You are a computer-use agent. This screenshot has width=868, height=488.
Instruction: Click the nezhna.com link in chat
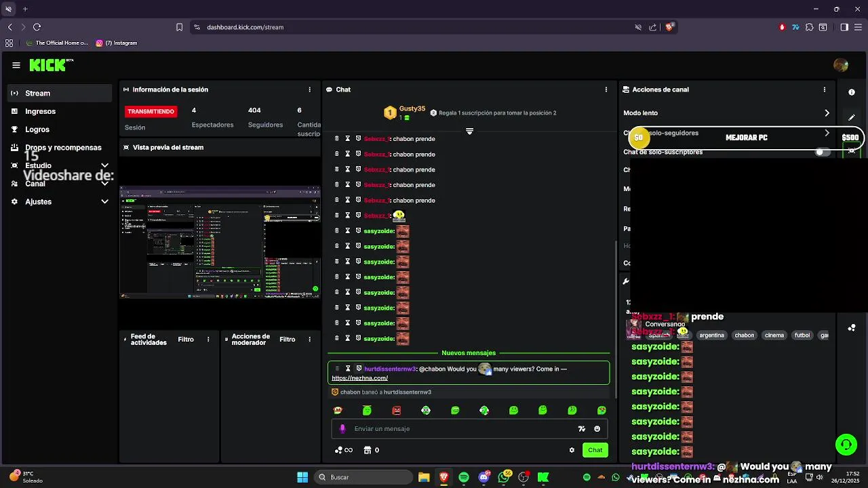pyautogui.click(x=360, y=378)
